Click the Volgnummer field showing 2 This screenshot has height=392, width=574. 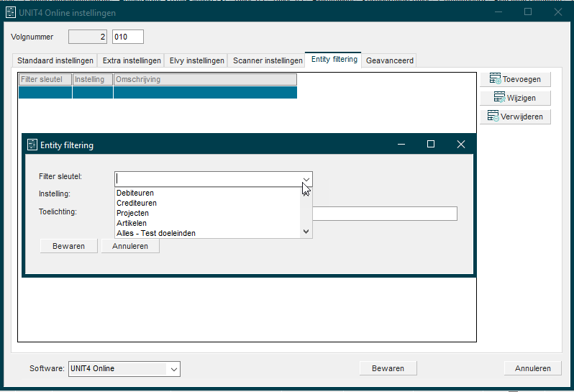[x=88, y=37]
